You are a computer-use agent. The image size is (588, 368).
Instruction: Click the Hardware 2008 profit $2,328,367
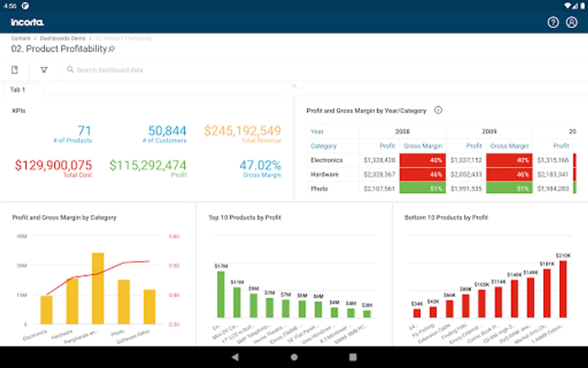[x=379, y=174]
